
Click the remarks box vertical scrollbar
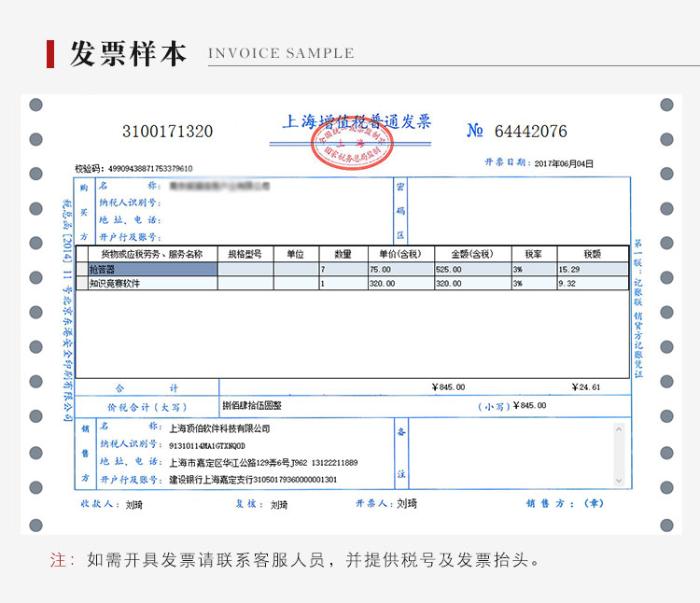tap(618, 455)
